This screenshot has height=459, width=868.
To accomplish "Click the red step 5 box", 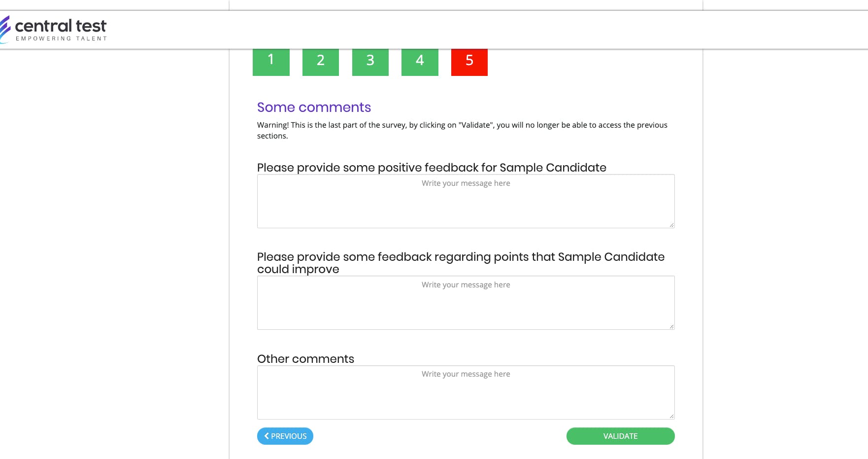I will 469,62.
